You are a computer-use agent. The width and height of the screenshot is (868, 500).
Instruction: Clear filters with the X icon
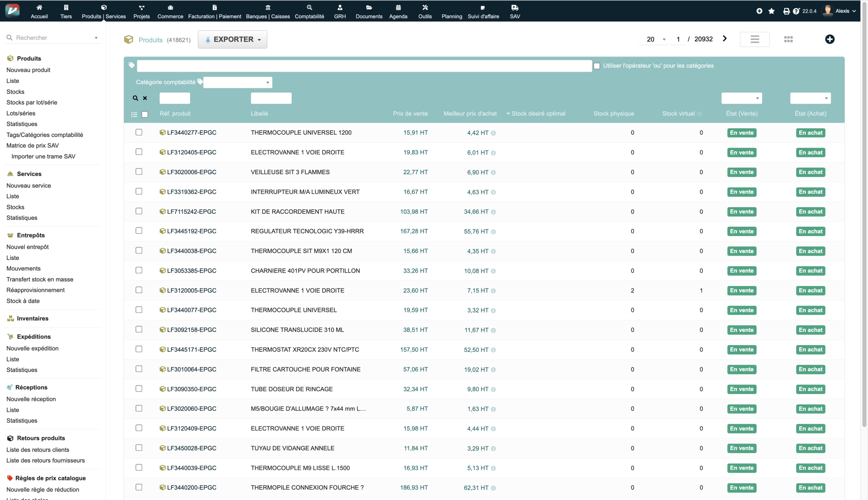145,98
